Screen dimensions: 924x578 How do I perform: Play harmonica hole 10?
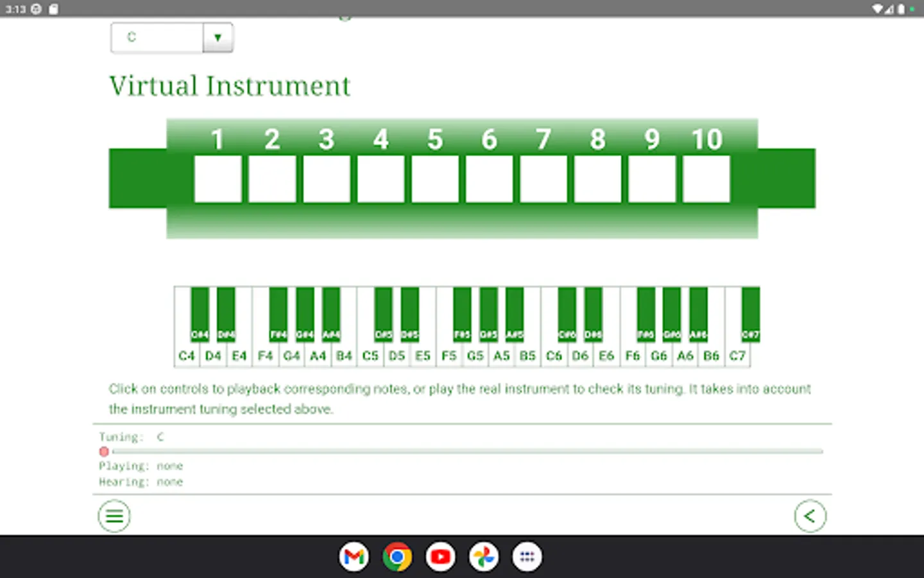click(706, 179)
